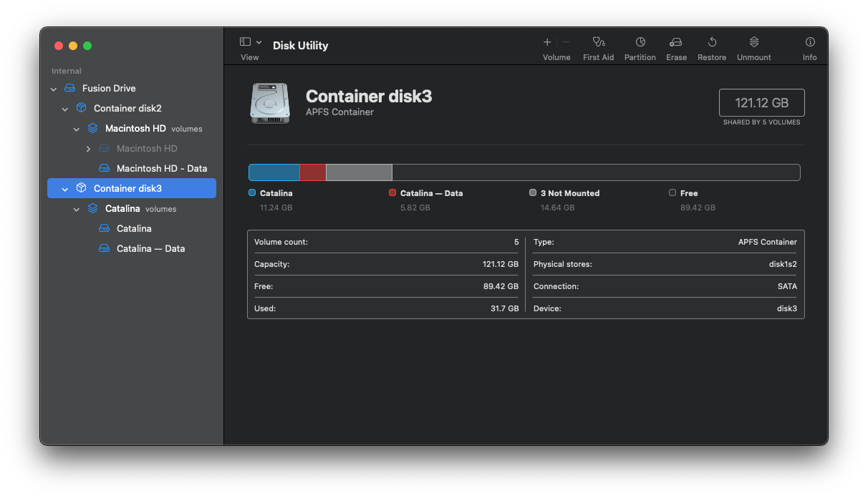The width and height of the screenshot is (868, 498).
Task: Click the Catalina — Data drive icon in sidebar
Action: (x=104, y=248)
